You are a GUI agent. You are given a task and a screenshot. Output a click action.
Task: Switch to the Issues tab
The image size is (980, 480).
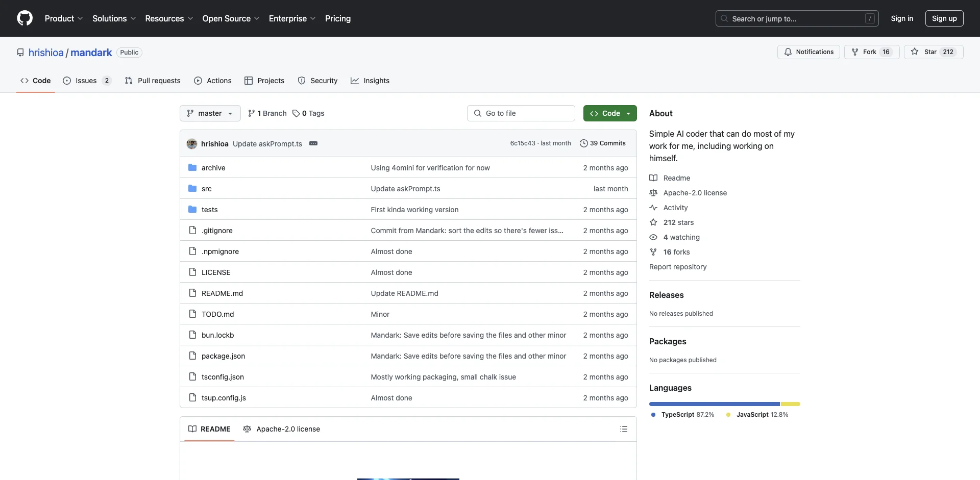pyautogui.click(x=87, y=81)
